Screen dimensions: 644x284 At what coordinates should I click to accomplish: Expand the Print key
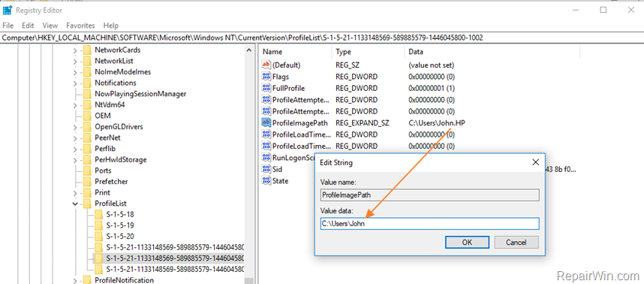[x=75, y=193]
